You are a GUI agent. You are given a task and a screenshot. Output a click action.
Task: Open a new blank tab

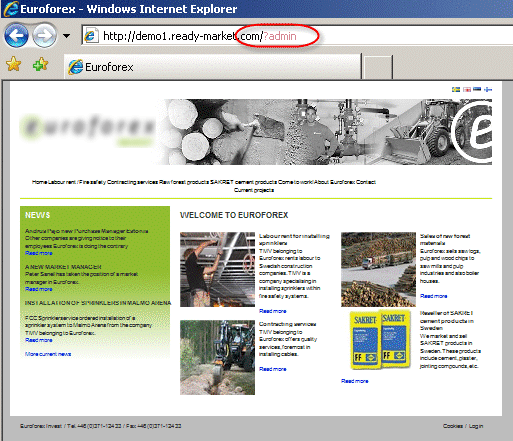(377, 68)
